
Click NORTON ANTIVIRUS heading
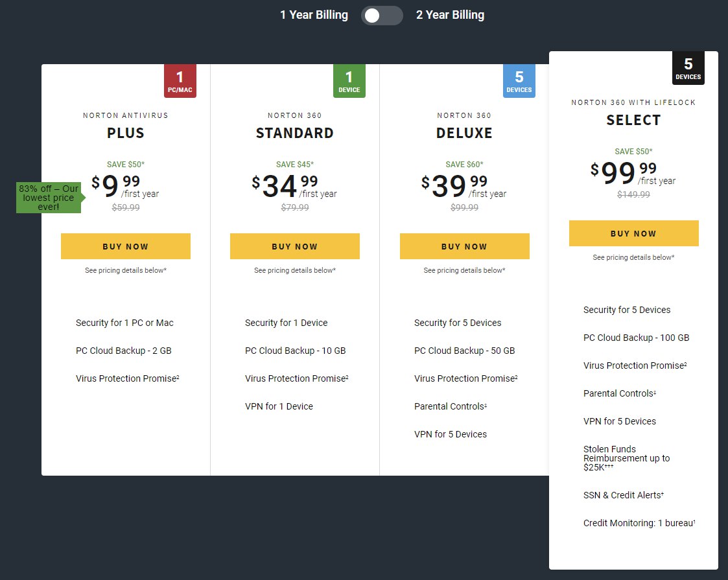tap(125, 115)
